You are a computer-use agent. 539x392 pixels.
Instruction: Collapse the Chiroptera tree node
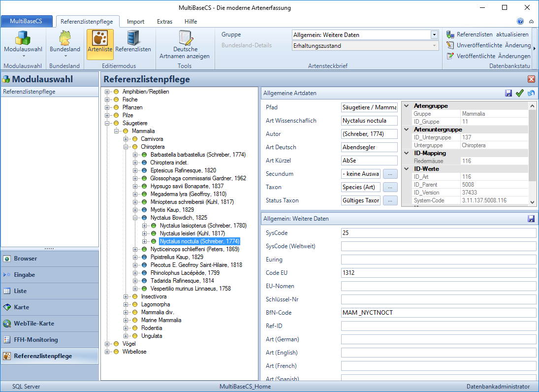click(126, 147)
